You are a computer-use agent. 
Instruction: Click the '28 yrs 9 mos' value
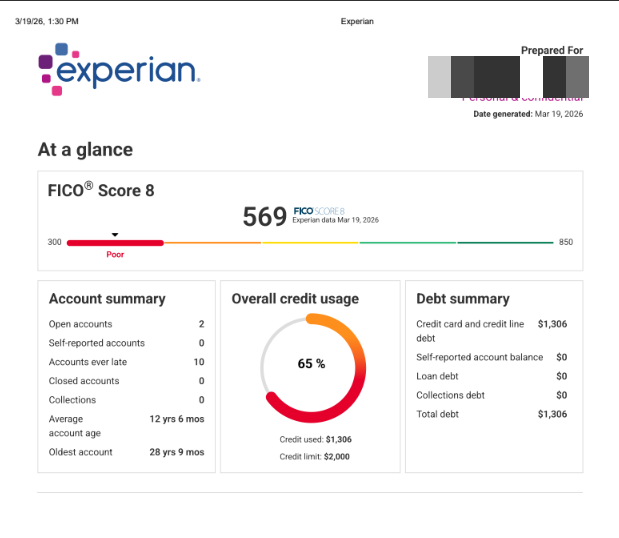pos(177,452)
